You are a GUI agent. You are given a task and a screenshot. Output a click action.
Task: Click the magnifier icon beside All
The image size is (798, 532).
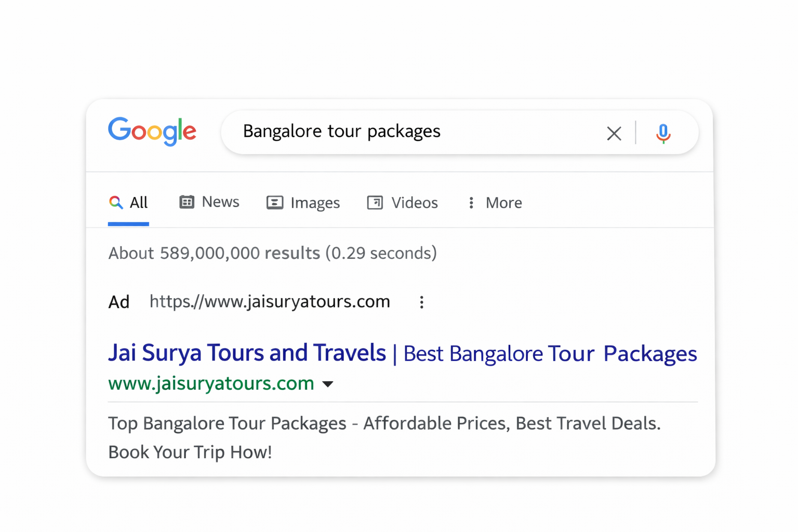116,202
